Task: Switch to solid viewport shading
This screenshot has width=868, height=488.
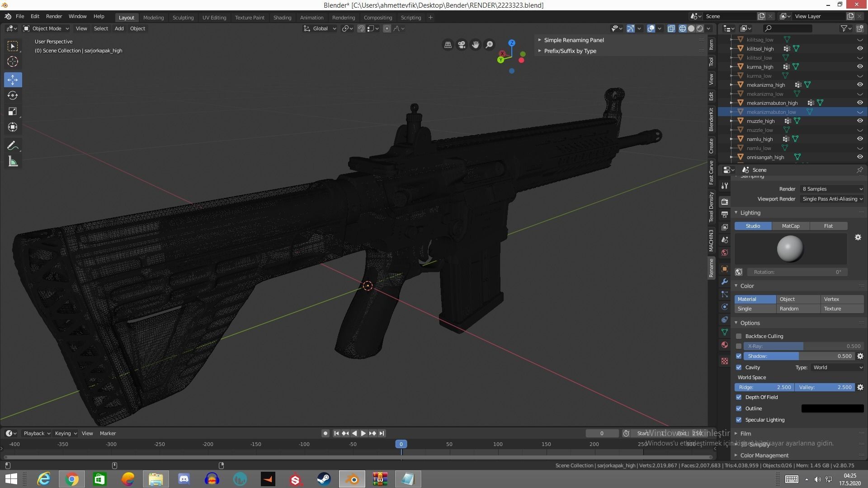Action: [691, 28]
